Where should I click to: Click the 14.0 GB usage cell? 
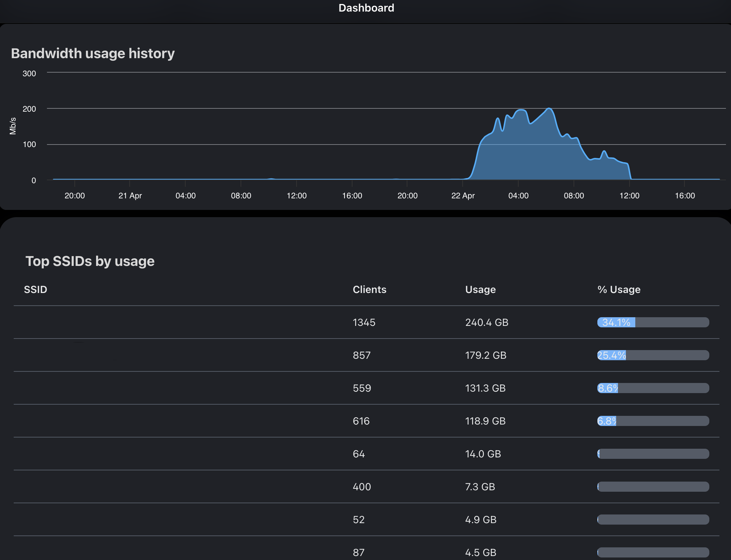click(483, 454)
